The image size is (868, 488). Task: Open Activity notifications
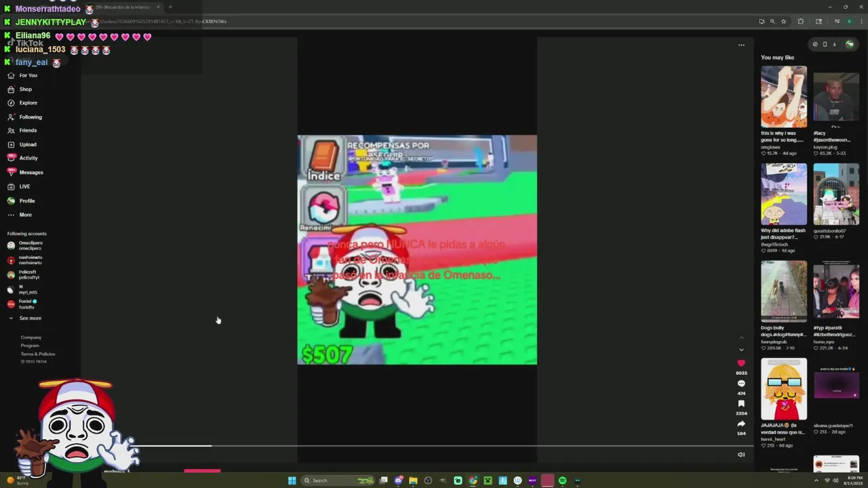(x=22, y=158)
